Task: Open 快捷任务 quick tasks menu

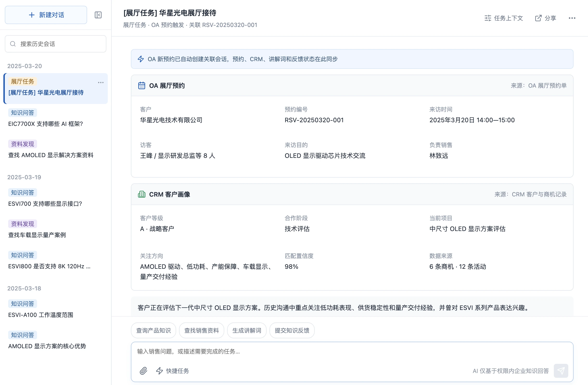Action: click(x=173, y=371)
